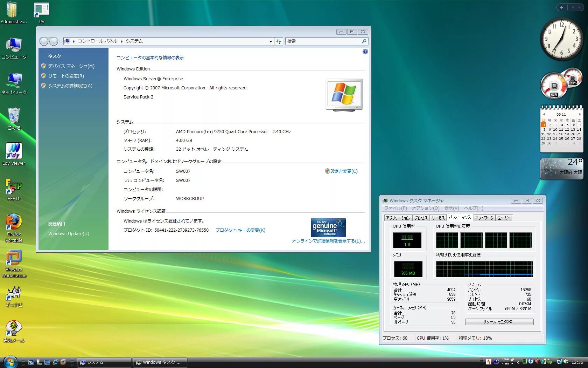588x368 pixels.
Task: Expand the language bar options arrow
Action: point(512,364)
